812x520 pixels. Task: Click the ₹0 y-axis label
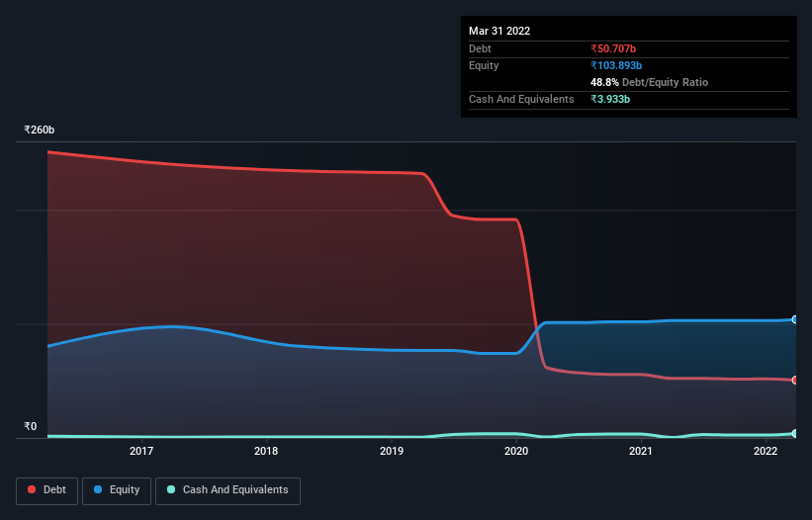click(x=31, y=426)
